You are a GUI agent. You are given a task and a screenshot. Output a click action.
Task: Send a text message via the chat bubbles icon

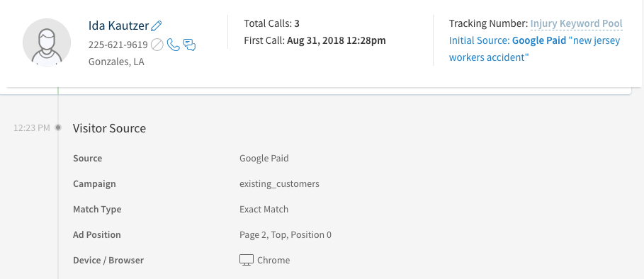pos(189,45)
